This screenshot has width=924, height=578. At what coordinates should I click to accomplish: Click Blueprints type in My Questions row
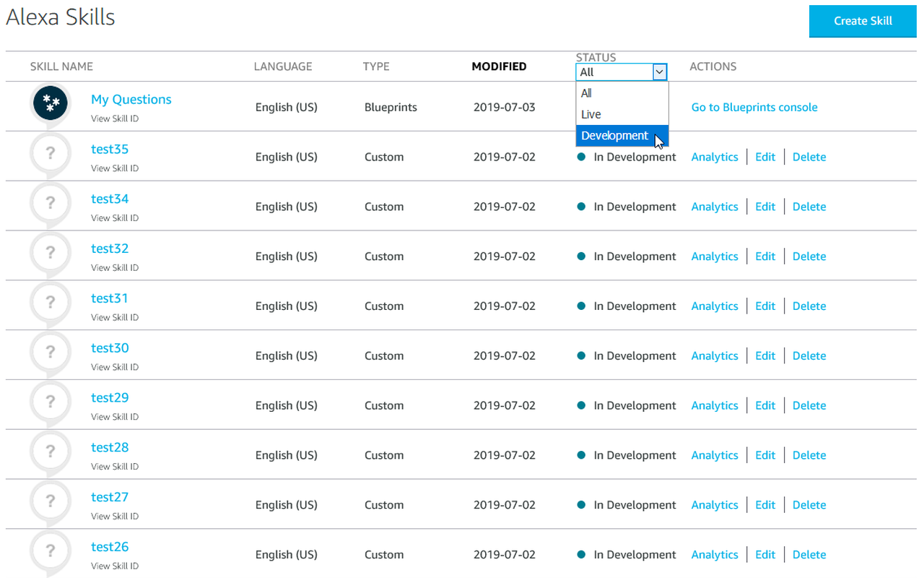pos(391,107)
